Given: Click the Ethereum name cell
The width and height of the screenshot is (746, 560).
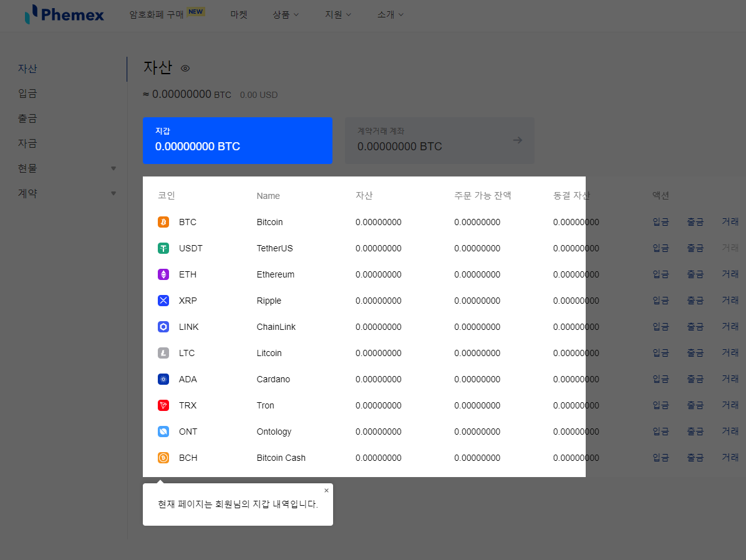Looking at the screenshot, I should click(276, 274).
